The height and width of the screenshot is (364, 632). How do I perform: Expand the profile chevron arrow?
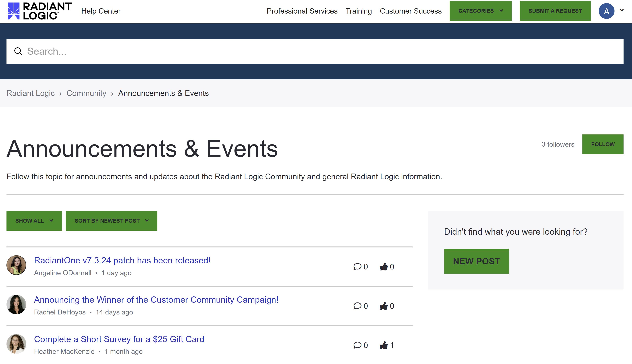point(622,10)
